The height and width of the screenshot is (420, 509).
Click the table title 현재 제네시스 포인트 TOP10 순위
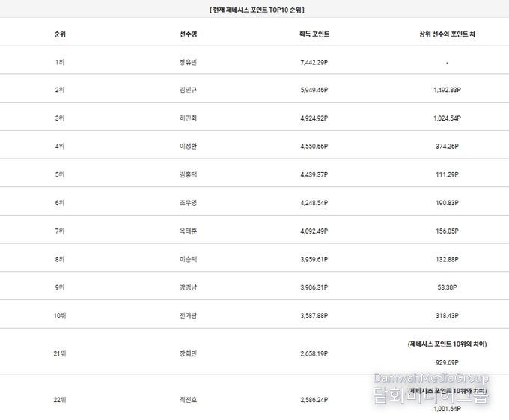coord(257,10)
